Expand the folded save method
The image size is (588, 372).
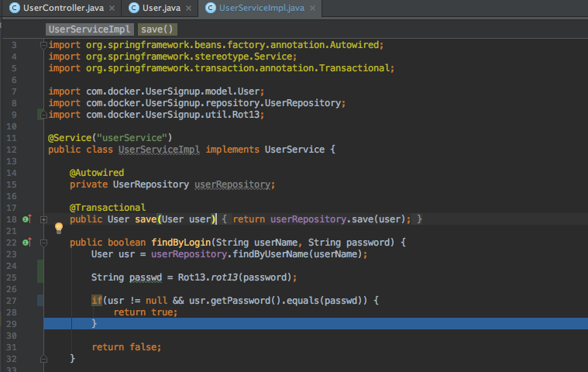[x=44, y=219]
